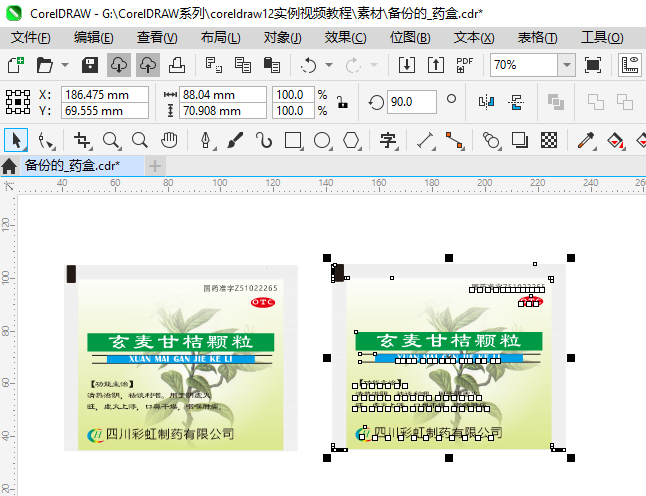Open the 位图 menu

[x=410, y=38]
